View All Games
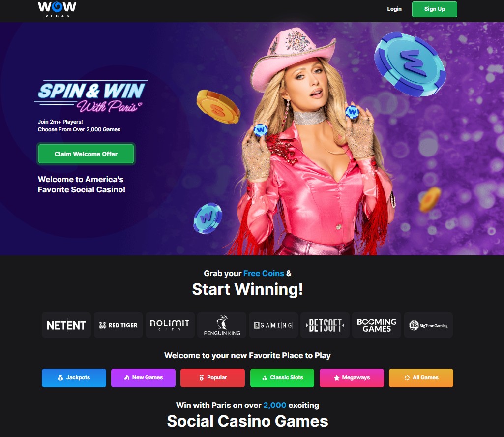This screenshot has width=504, height=437. click(421, 378)
